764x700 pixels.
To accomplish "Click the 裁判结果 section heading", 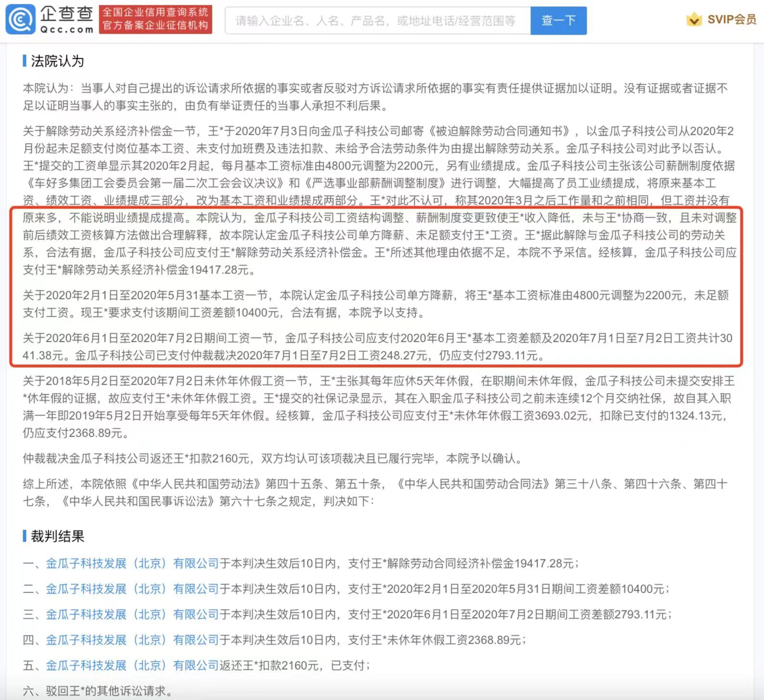I will point(57,536).
